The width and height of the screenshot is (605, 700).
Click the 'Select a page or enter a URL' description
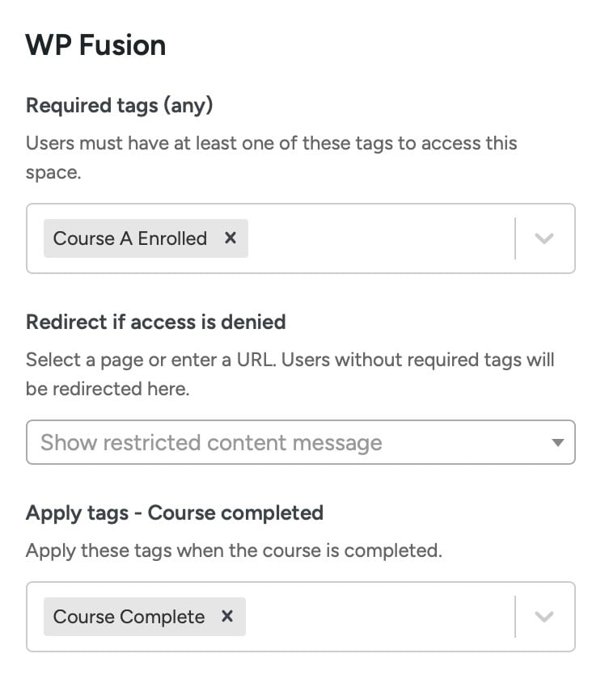coord(290,360)
